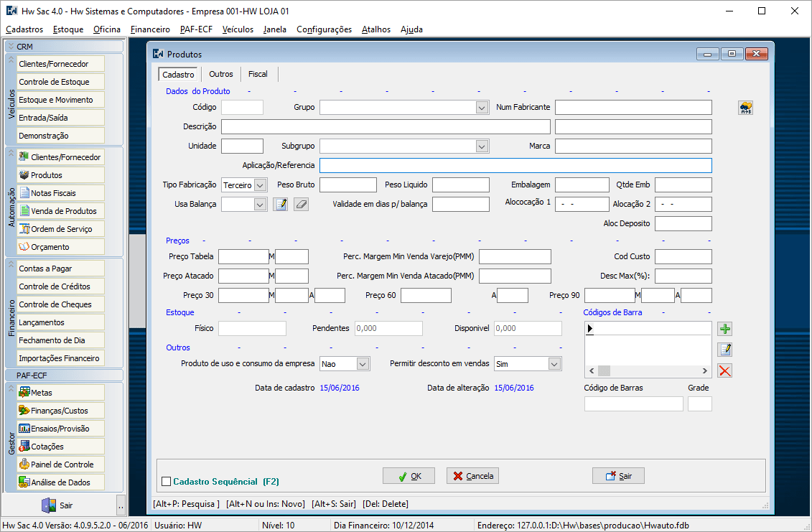Open Controle de Cheques in sidebar
812x532 pixels.
point(60,304)
